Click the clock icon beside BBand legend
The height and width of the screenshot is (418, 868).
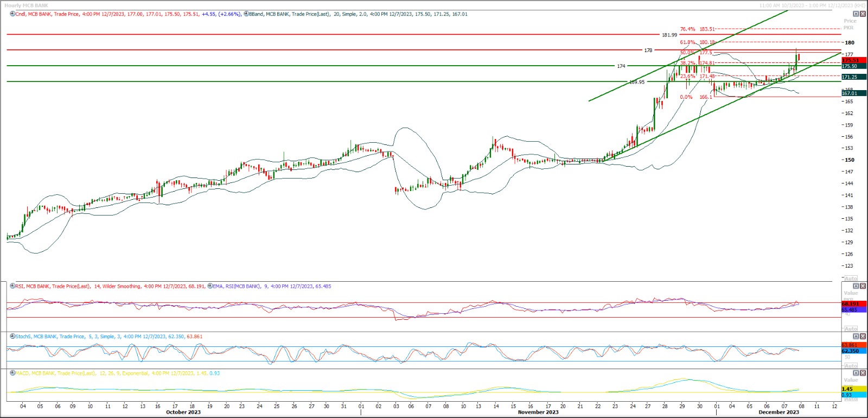(246, 14)
